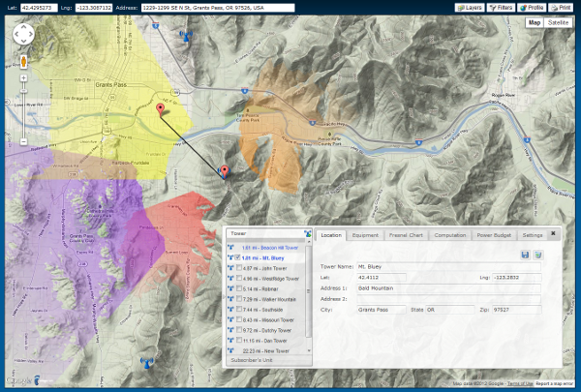Click the tower icon beside Walker Mountain
Image resolution: width=581 pixels, height=392 pixels.
230,299
